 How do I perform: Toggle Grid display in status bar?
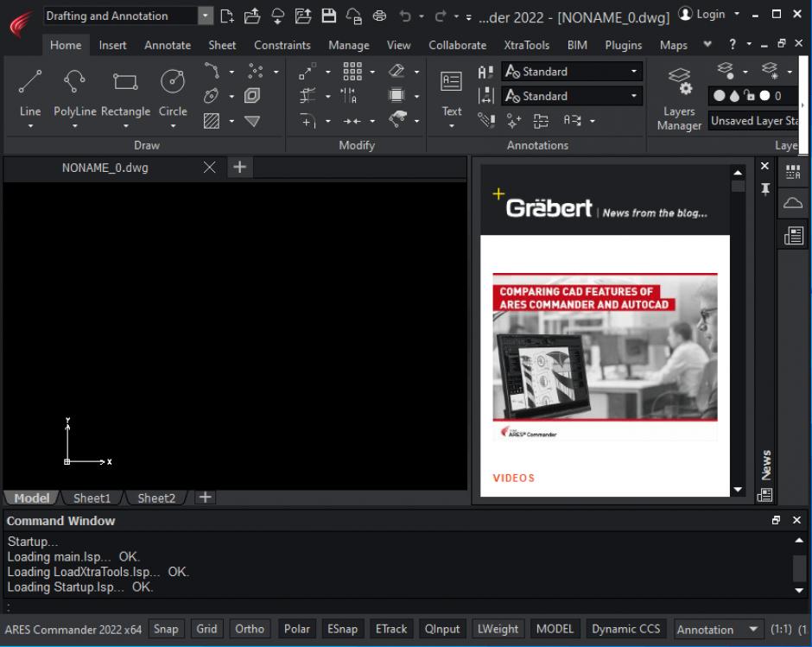(x=206, y=629)
